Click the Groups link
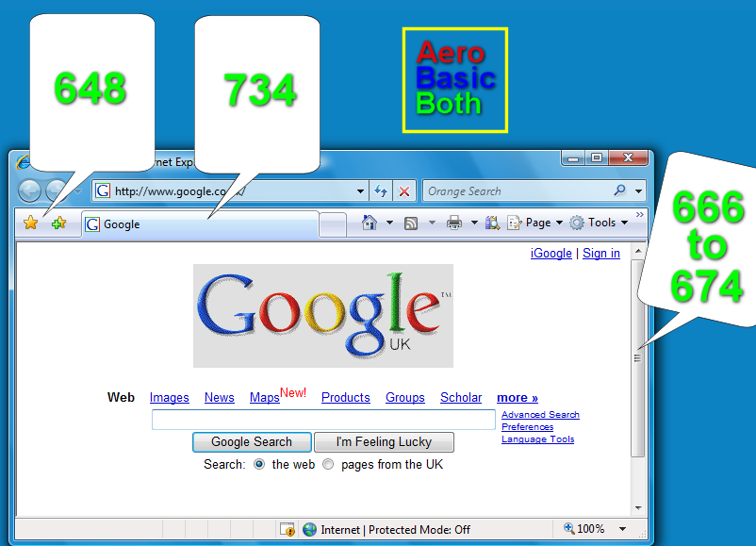 pyautogui.click(x=405, y=397)
